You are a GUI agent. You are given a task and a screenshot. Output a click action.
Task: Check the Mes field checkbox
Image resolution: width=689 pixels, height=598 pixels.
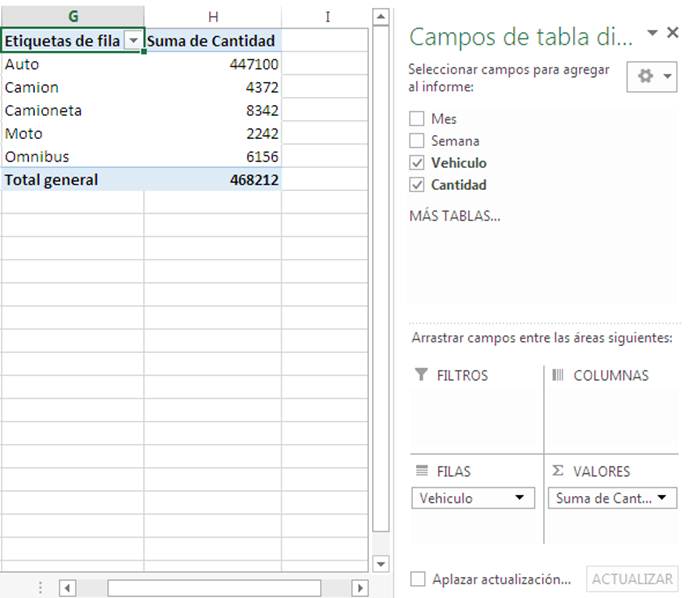coord(417,119)
